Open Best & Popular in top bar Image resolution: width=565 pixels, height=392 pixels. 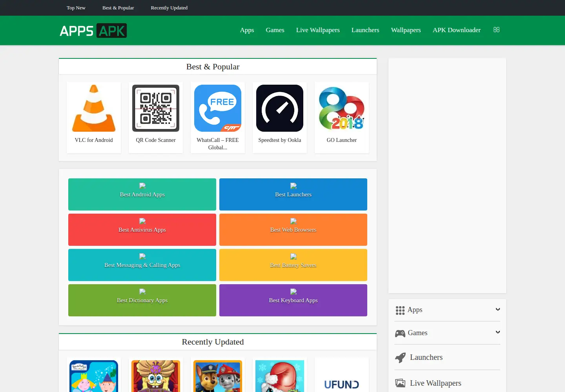118,8
